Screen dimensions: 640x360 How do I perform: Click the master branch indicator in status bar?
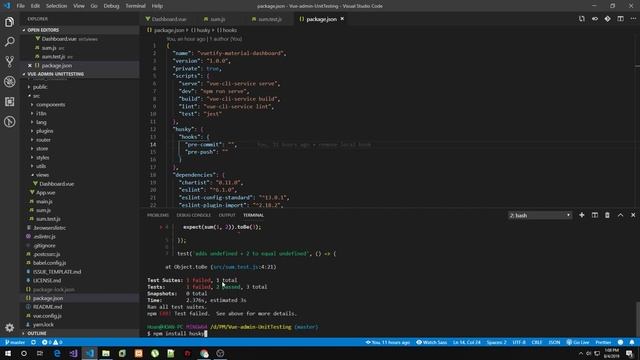[15, 342]
